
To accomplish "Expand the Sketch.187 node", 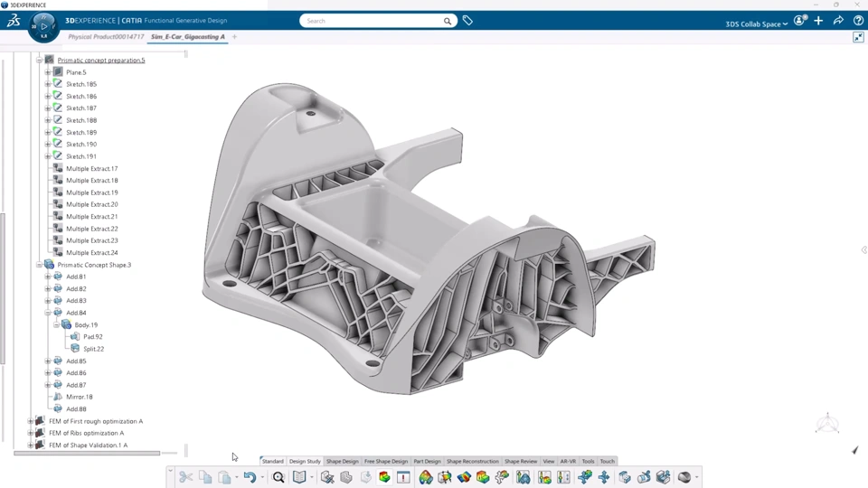I will point(48,108).
